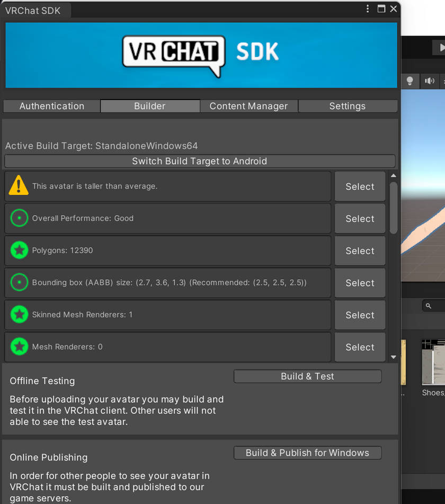This screenshot has height=504, width=445.
Task: Select the VRChat SDK window title tab
Action: (35, 11)
